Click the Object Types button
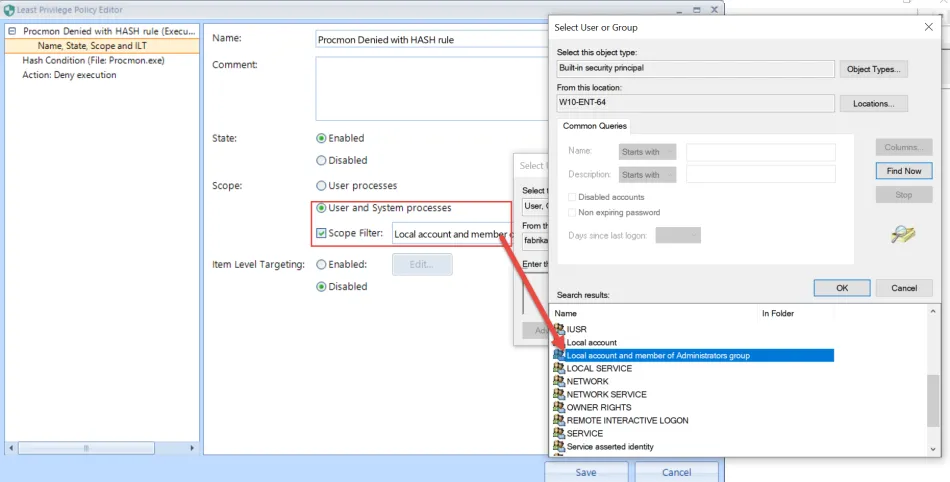950x482 pixels. (x=874, y=69)
